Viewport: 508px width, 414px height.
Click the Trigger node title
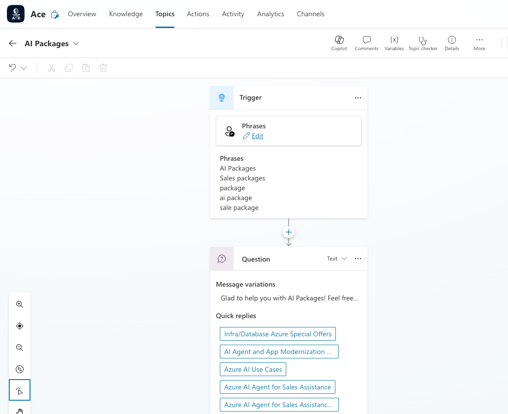(250, 98)
